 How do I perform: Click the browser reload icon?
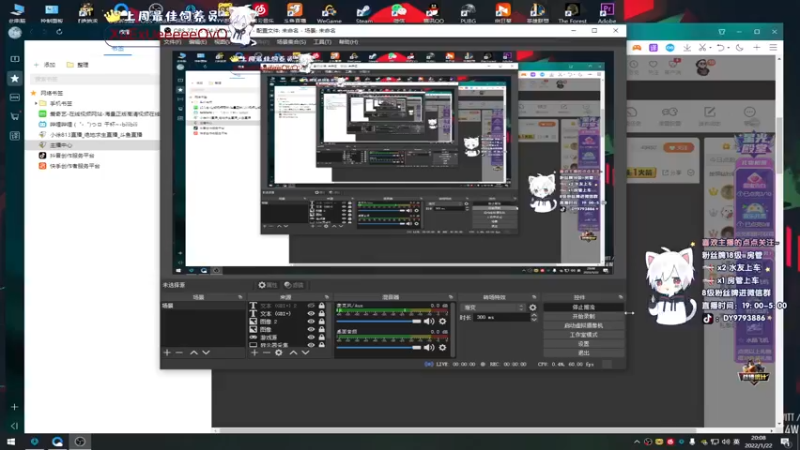(59, 32)
